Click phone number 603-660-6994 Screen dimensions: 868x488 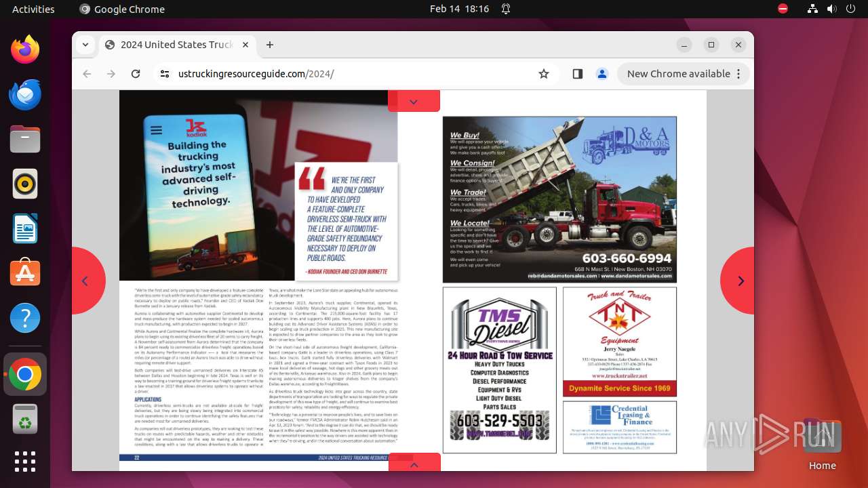coord(627,258)
